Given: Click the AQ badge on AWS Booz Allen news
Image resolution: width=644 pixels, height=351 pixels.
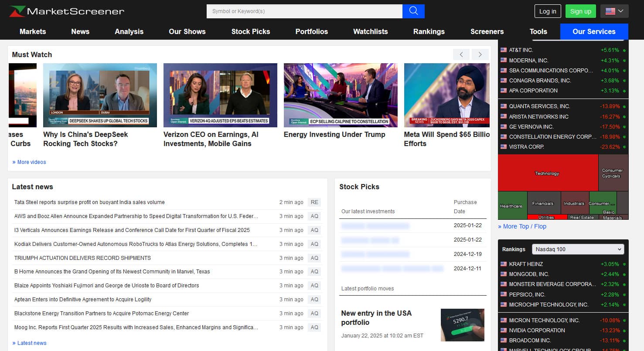Looking at the screenshot, I should pos(314,216).
